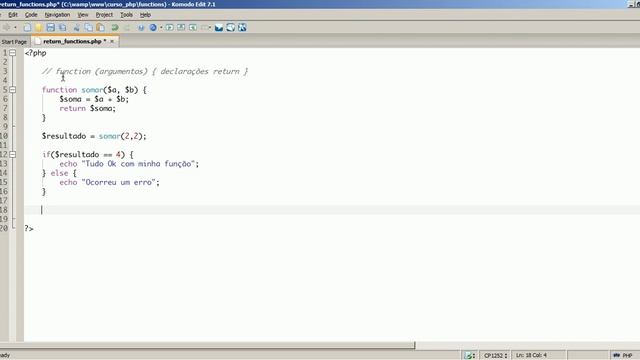Click the Copy toolbar icon

pos(89,27)
